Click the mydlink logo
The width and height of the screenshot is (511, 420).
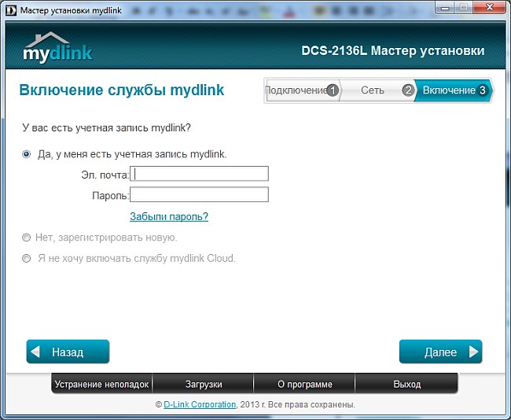(x=57, y=48)
